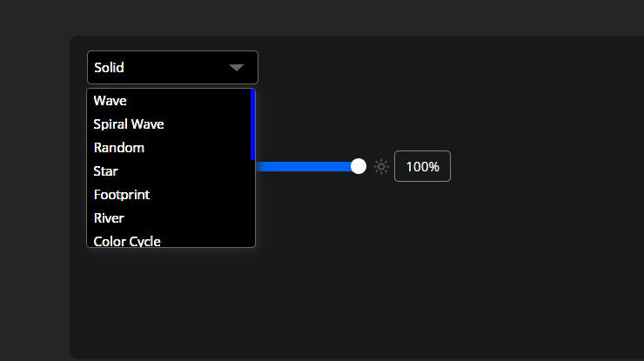Click the Solid label text in the selector
Viewport: 644px width, 361px height.
[x=110, y=67]
